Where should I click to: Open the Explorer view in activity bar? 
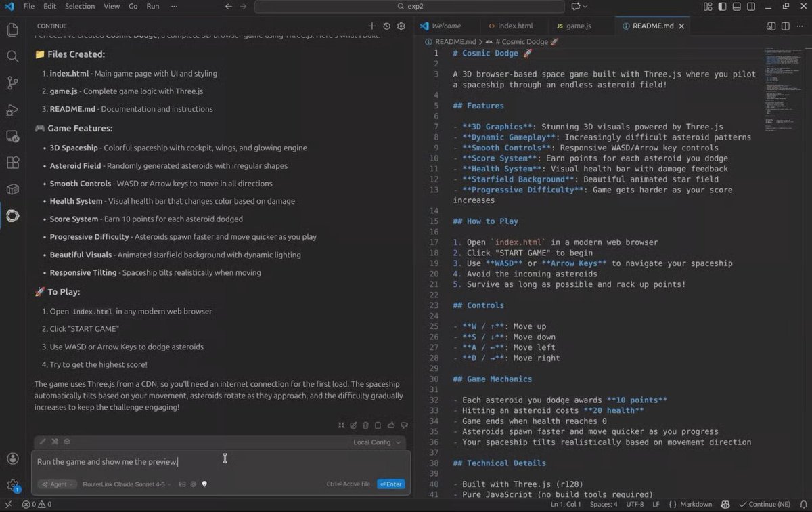tap(12, 30)
